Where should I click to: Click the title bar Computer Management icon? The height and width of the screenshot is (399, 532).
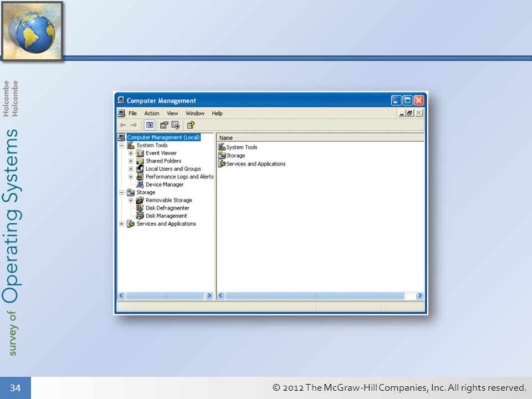[121, 100]
